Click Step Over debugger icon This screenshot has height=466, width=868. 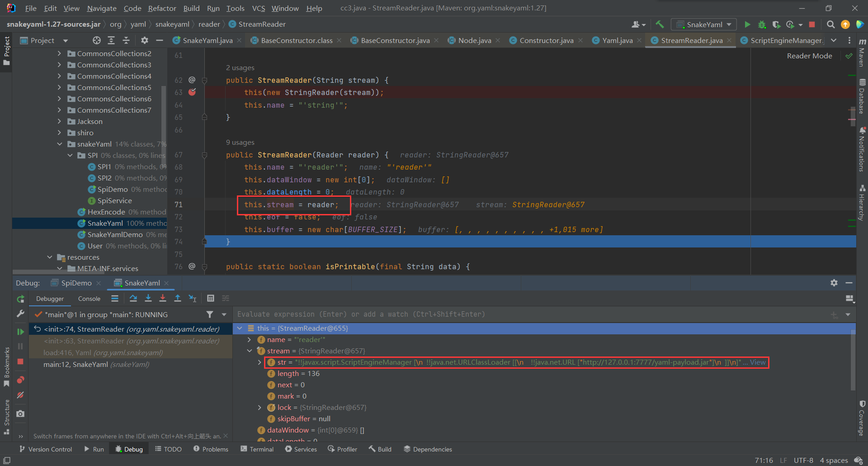[x=133, y=298]
